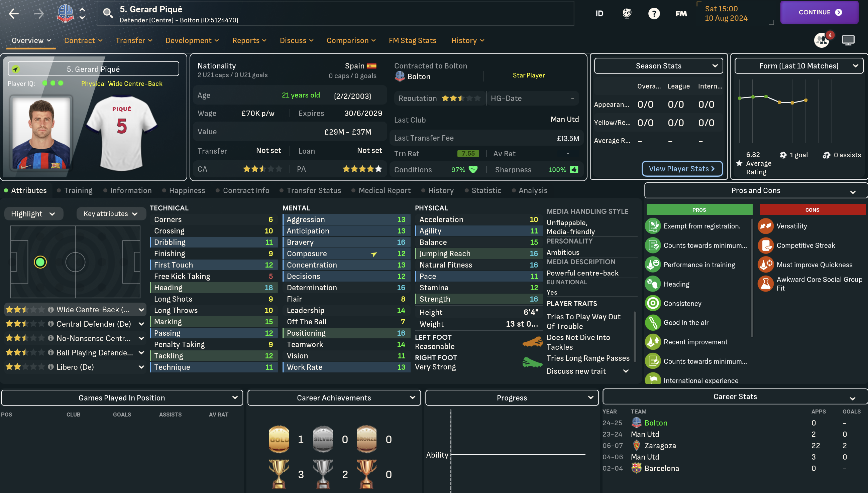The height and width of the screenshot is (493, 868).
Task: Click the monitor display icon
Action: [x=848, y=40]
